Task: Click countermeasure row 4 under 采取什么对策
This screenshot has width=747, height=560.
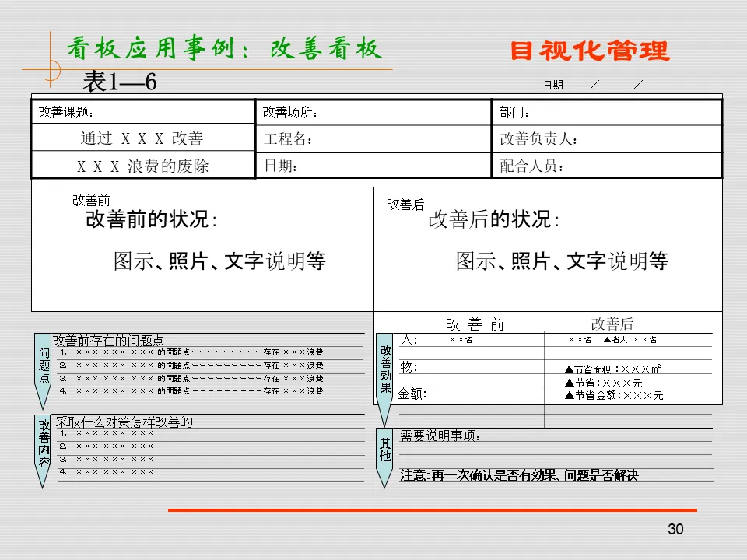Action: 107,472
